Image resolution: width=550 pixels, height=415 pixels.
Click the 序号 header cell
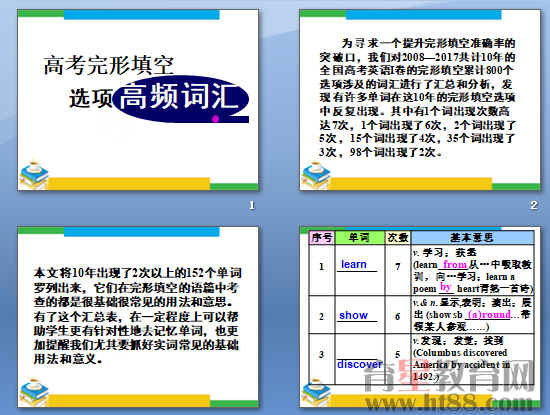pos(322,237)
